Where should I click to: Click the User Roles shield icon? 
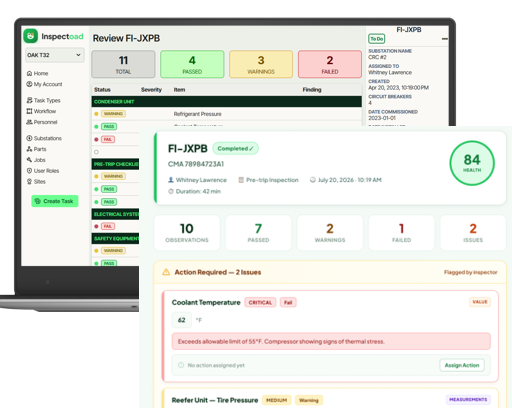click(x=29, y=171)
